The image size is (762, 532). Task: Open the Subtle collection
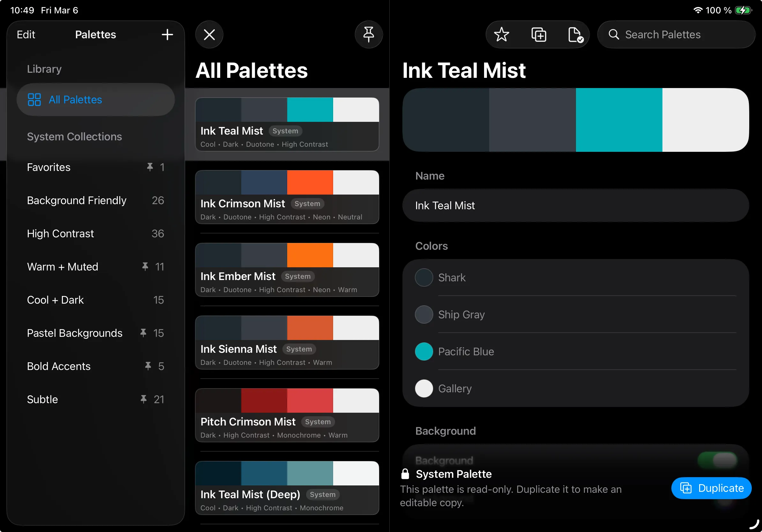(42, 399)
